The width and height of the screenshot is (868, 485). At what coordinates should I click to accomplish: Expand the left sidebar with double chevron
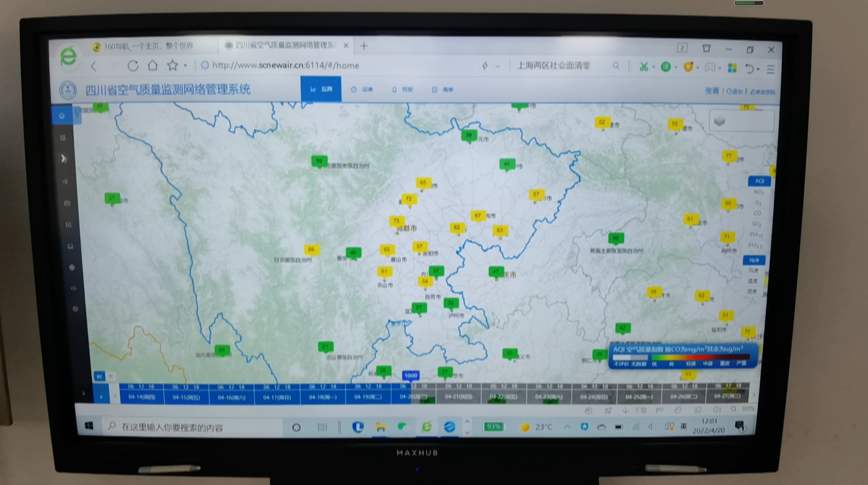[77, 115]
